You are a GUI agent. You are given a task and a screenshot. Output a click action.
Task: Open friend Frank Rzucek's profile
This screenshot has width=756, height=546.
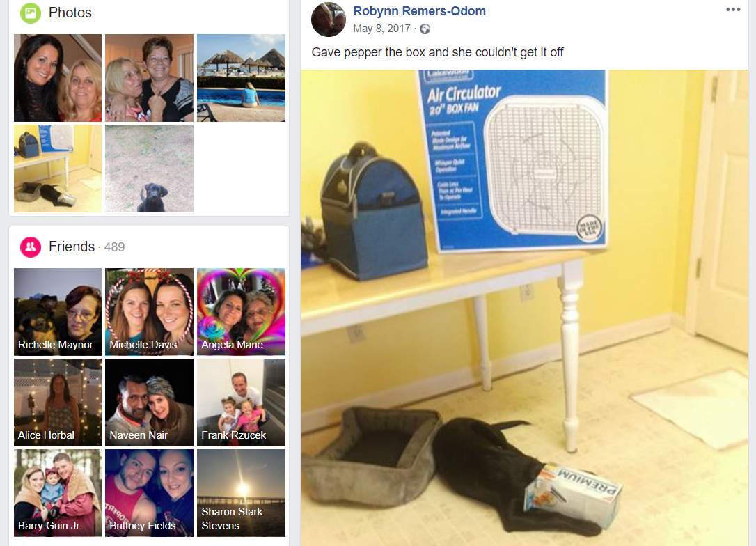[x=241, y=403]
